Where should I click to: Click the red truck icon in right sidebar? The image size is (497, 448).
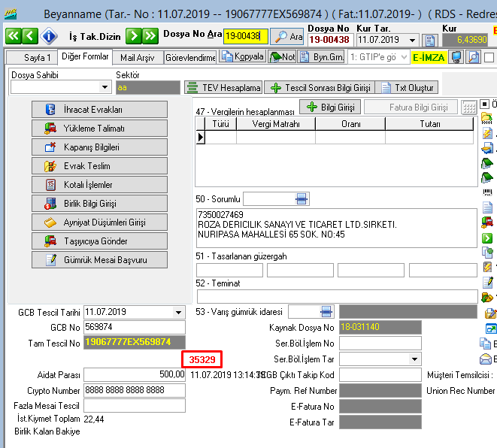pos(488,222)
